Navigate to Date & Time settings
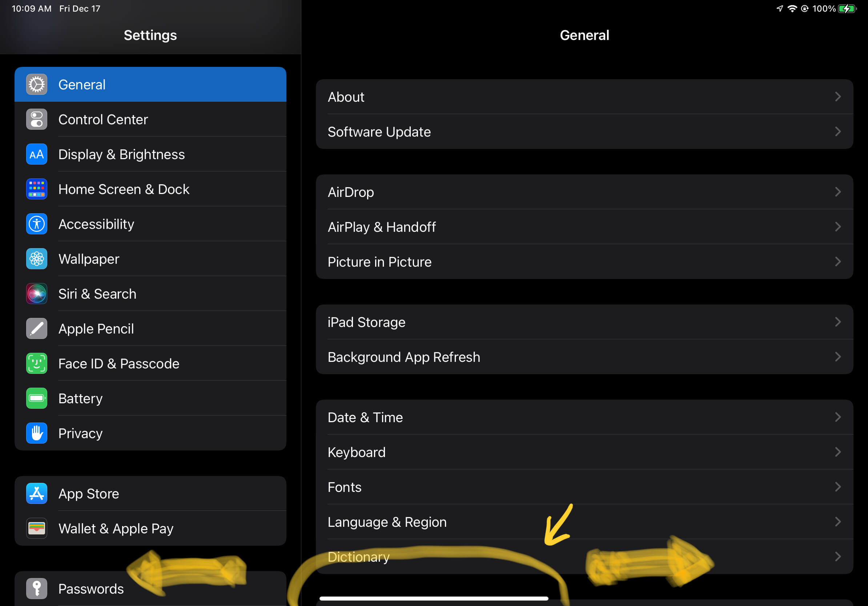This screenshot has height=606, width=868. [x=582, y=417]
